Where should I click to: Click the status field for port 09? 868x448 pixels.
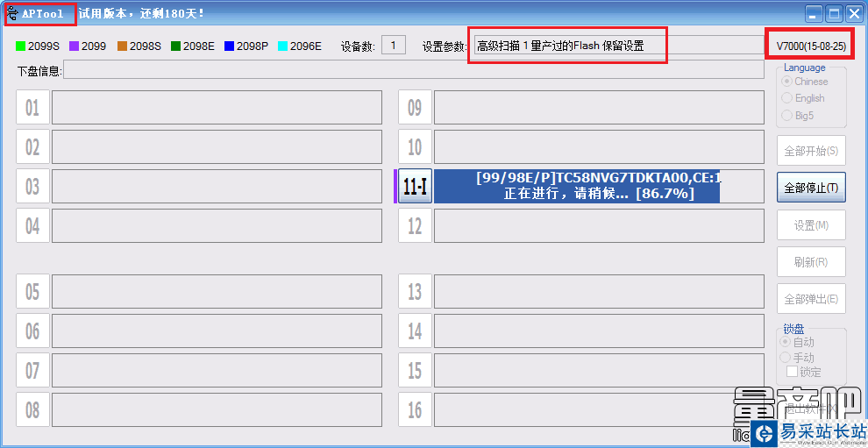(x=600, y=108)
